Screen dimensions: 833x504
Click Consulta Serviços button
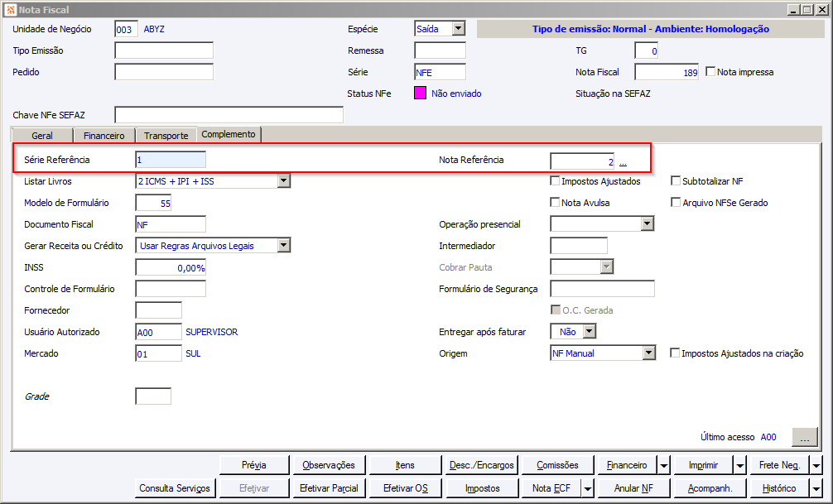coord(175,488)
